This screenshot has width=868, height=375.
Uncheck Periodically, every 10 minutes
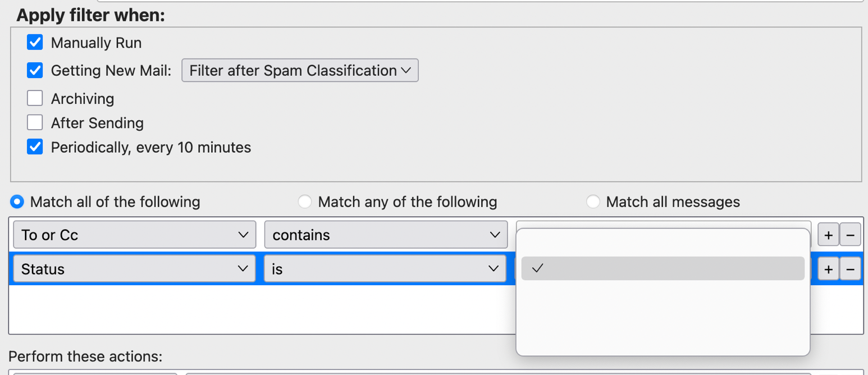[35, 148]
